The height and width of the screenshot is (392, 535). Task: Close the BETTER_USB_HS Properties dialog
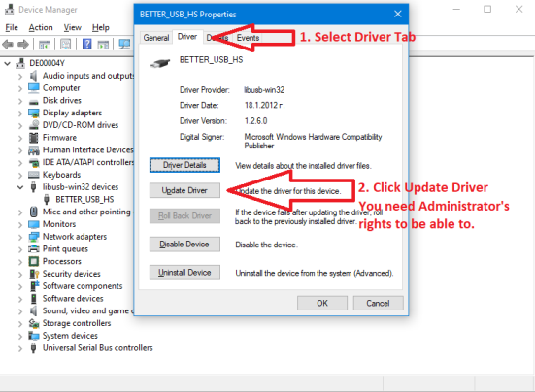(x=397, y=14)
